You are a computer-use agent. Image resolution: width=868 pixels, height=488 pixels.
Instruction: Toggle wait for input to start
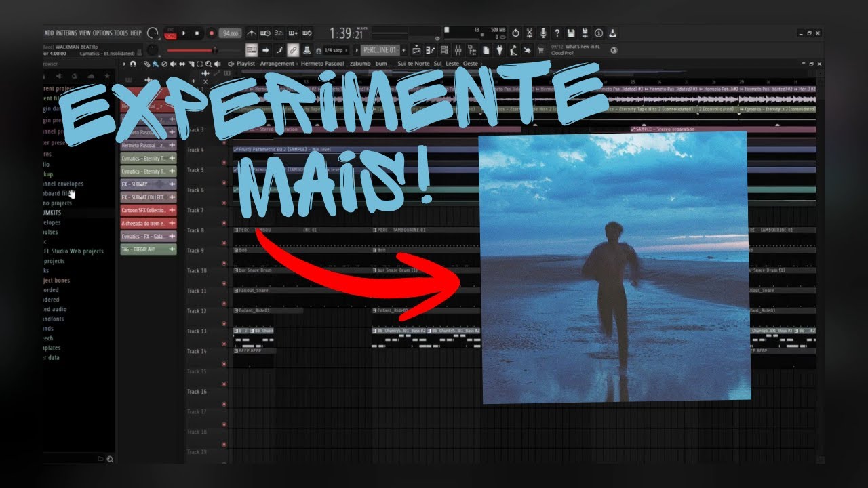pos(265,33)
